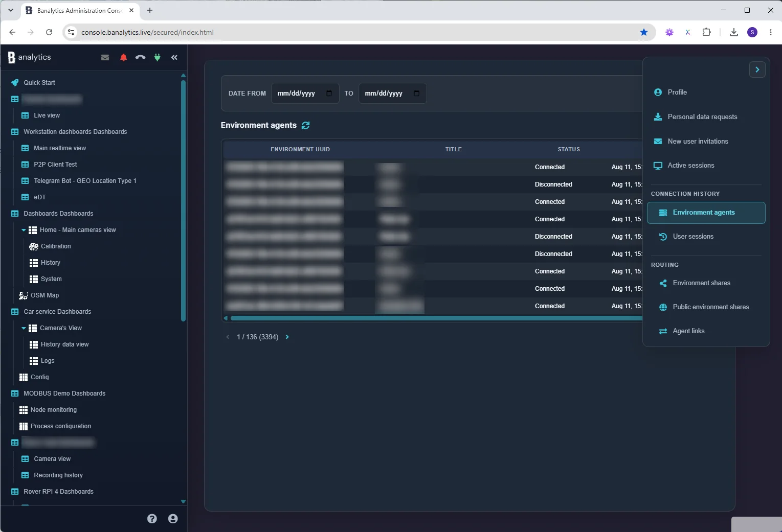Click the Chrome profile avatar
Screen dimensions: 782x532
[x=752, y=32]
